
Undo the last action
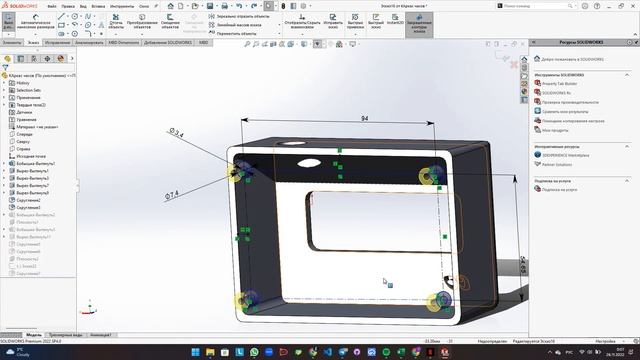point(239,6)
